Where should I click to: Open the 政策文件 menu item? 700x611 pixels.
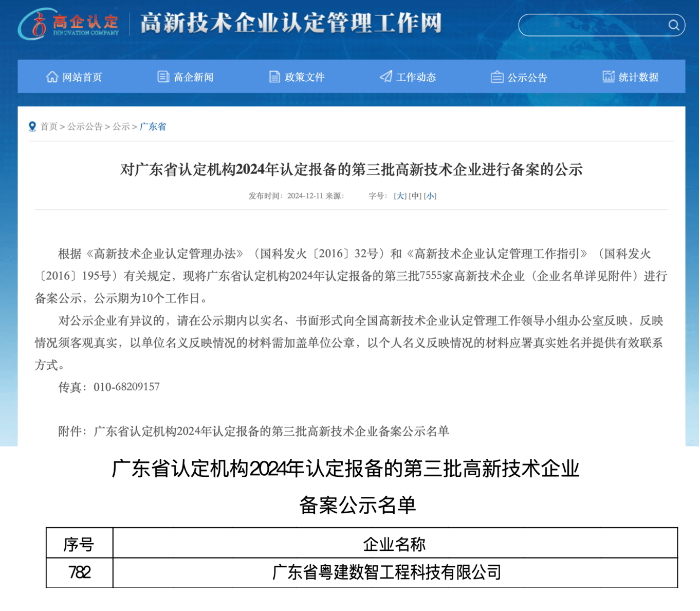[297, 77]
